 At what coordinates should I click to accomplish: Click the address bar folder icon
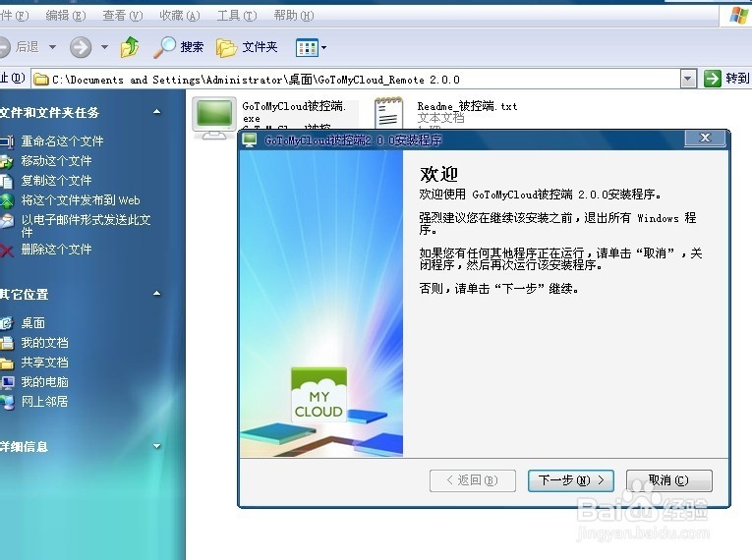point(41,80)
